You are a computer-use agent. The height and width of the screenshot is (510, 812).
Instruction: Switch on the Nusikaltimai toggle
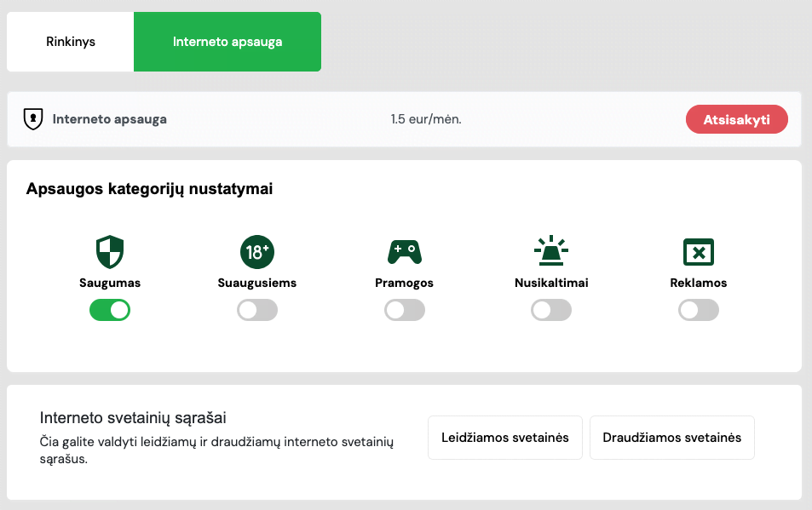coord(551,311)
